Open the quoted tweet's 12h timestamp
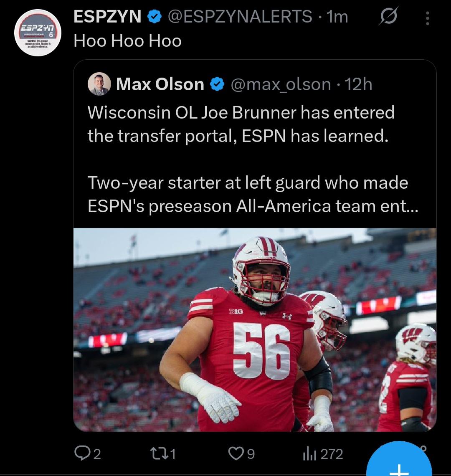 (359, 85)
